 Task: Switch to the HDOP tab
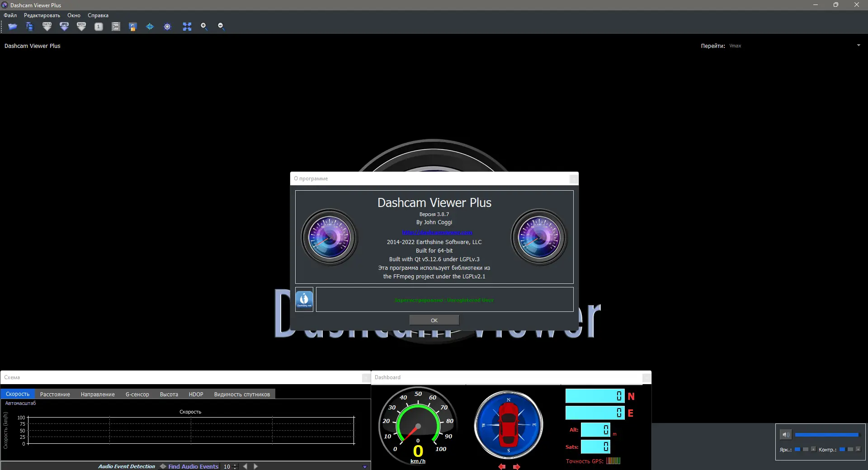196,394
